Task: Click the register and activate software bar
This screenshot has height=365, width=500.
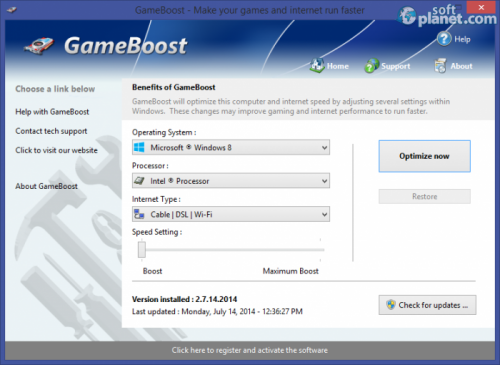Action: [250, 350]
